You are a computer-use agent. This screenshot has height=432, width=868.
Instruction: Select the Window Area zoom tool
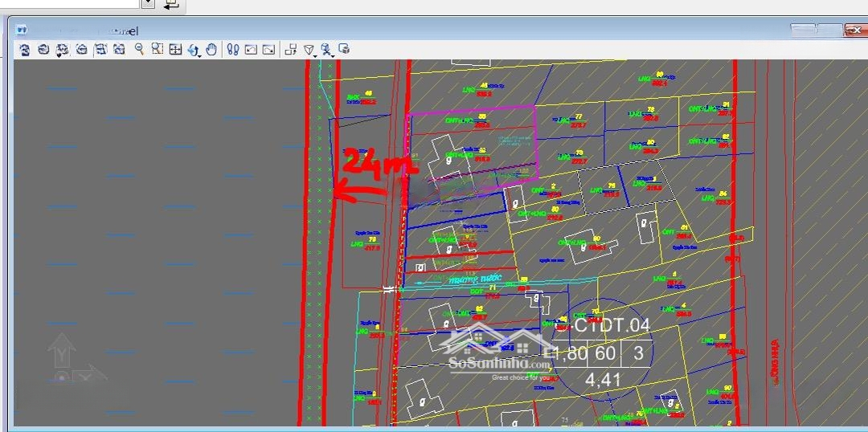158,50
